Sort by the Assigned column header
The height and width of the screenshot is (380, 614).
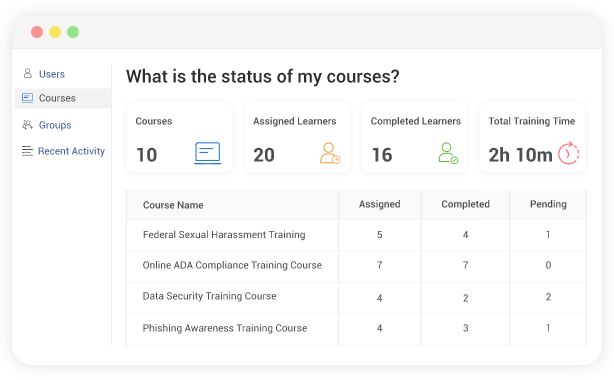[x=379, y=204]
